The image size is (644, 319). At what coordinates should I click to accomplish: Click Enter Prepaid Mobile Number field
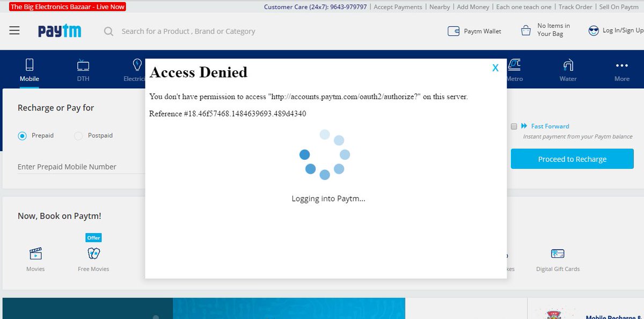point(82,167)
